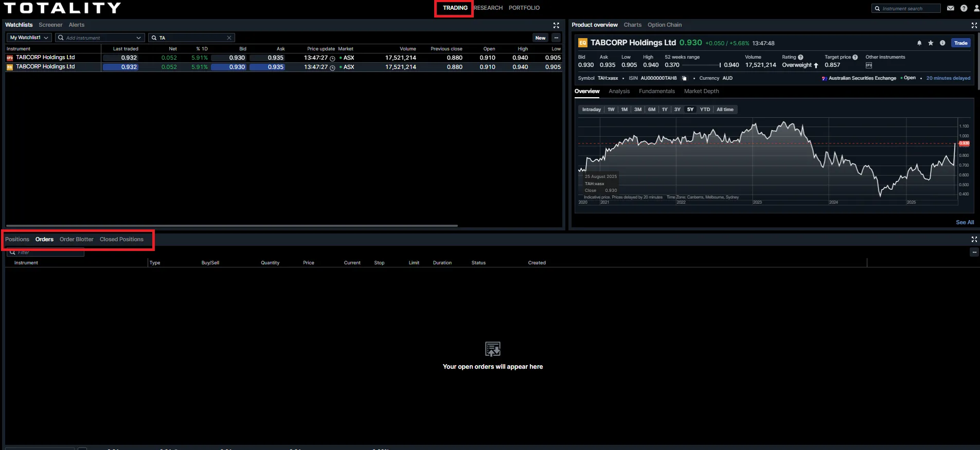This screenshot has height=450, width=980.
Task: Open Orders panel more-options ellipsis button
Action: pyautogui.click(x=974, y=252)
